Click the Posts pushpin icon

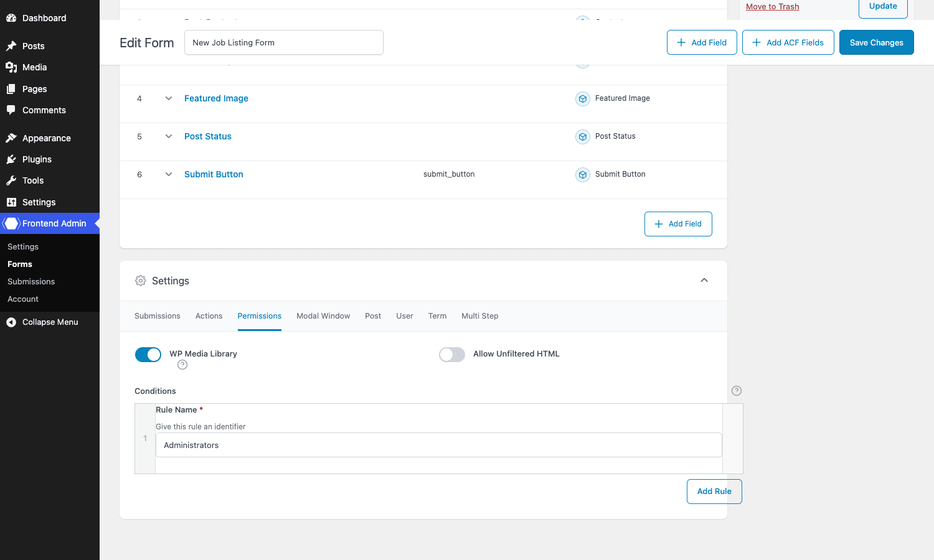11,46
